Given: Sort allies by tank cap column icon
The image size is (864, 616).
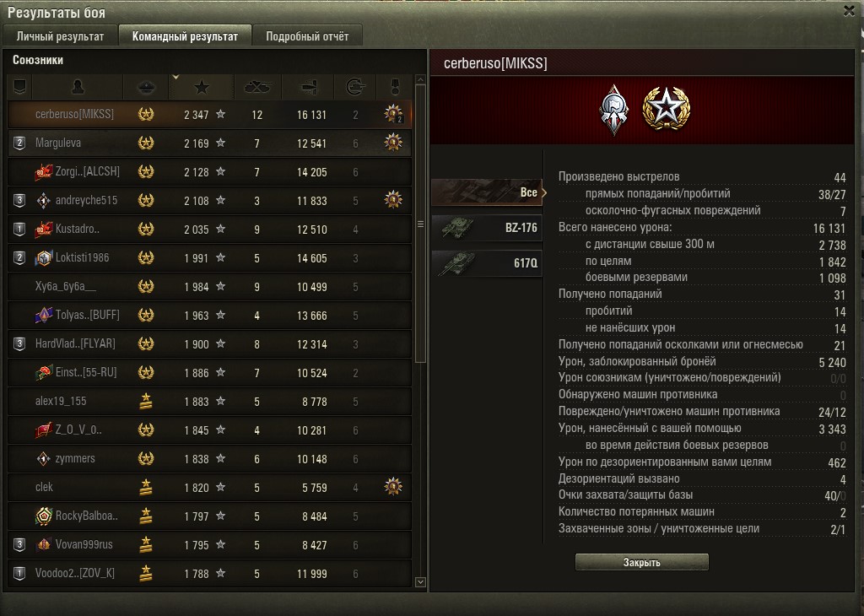Looking at the screenshot, I should [x=146, y=87].
